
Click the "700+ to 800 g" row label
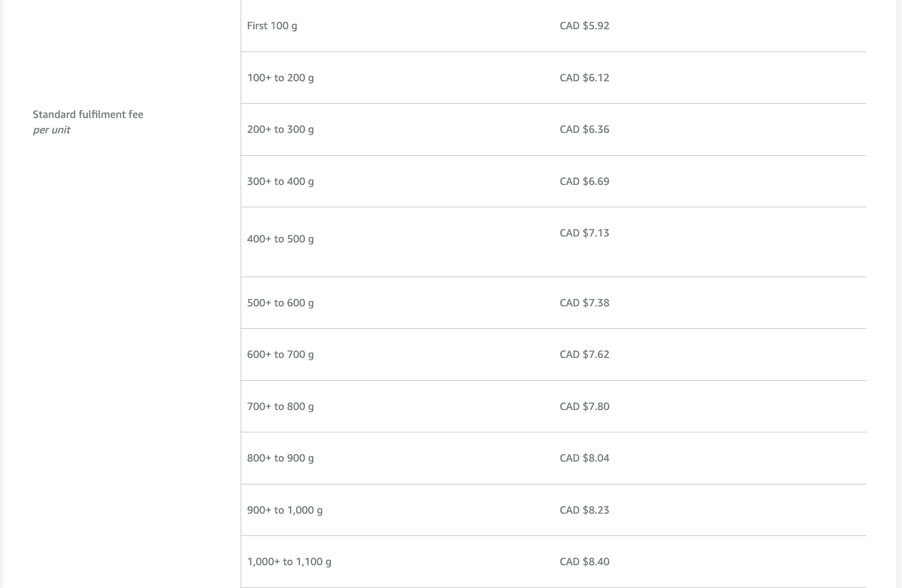280,407
